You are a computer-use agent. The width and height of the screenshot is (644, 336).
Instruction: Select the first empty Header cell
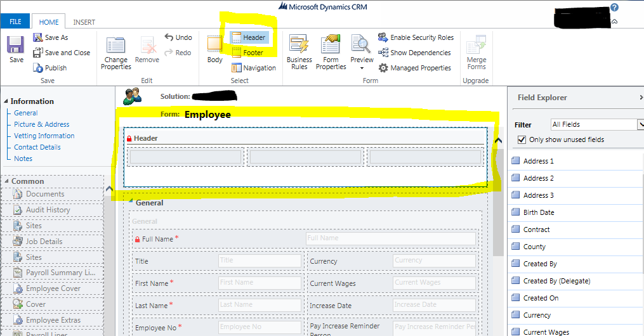click(186, 157)
